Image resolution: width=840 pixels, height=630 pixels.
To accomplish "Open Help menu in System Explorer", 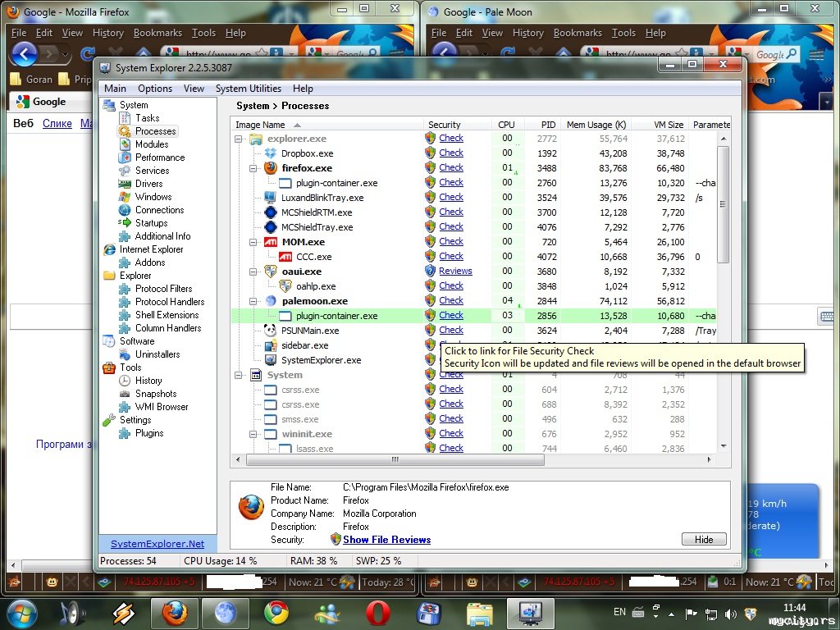I will point(303,89).
